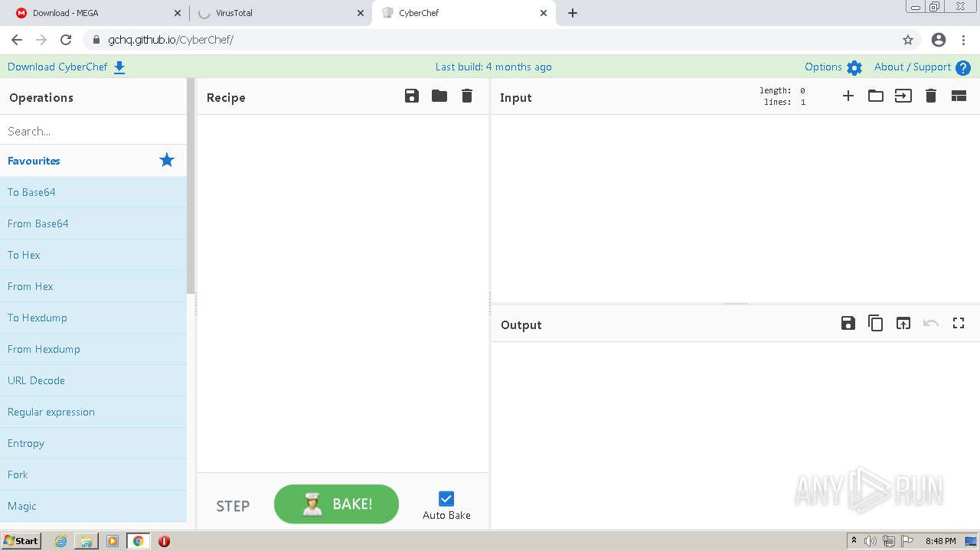
Task: Add a new input tab
Action: tap(848, 96)
